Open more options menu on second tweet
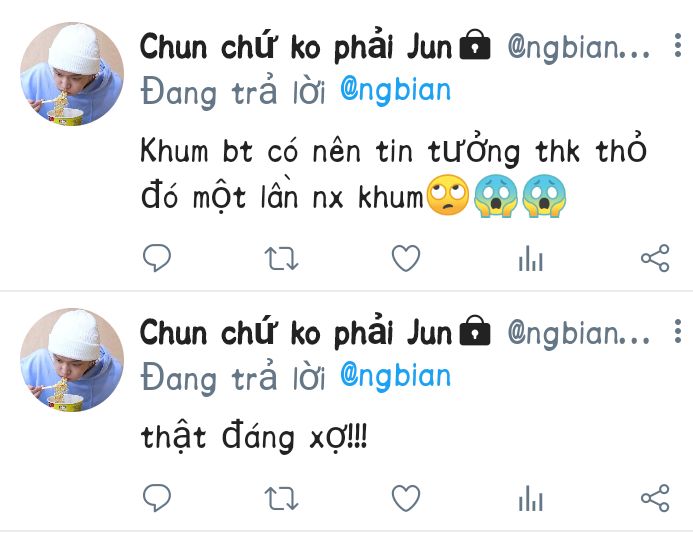Image resolution: width=693 pixels, height=545 pixels. click(678, 331)
